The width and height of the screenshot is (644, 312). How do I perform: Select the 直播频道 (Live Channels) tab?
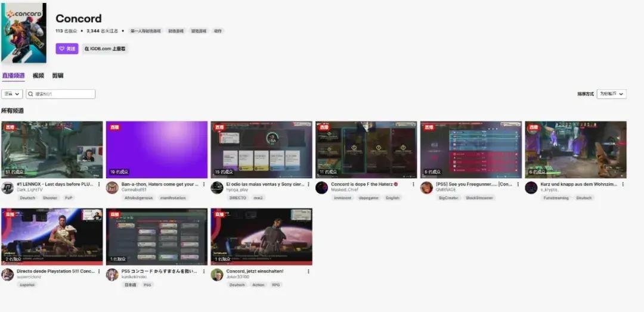pos(13,76)
